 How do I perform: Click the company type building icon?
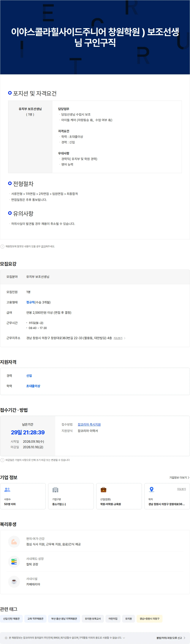[55, 489]
